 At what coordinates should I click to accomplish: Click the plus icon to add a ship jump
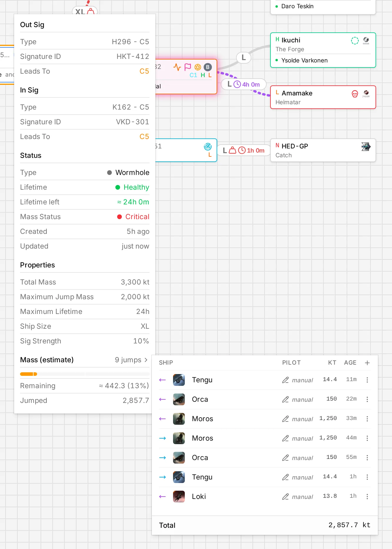point(367,363)
